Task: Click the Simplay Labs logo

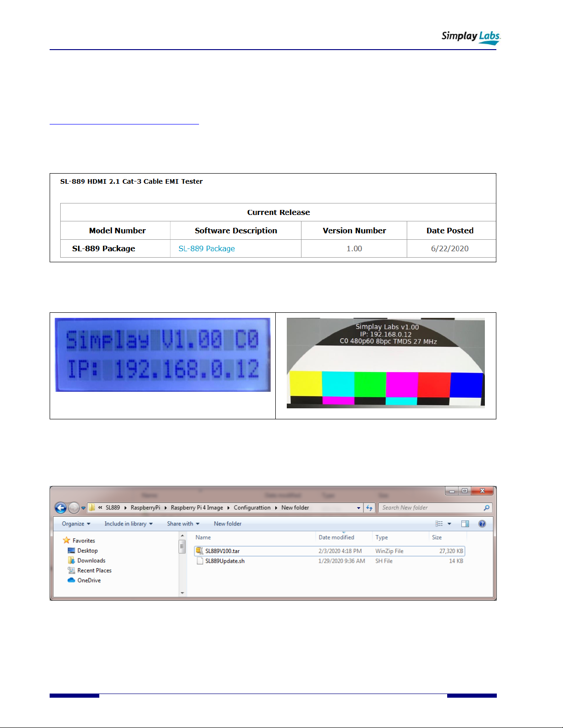Action: pos(471,37)
